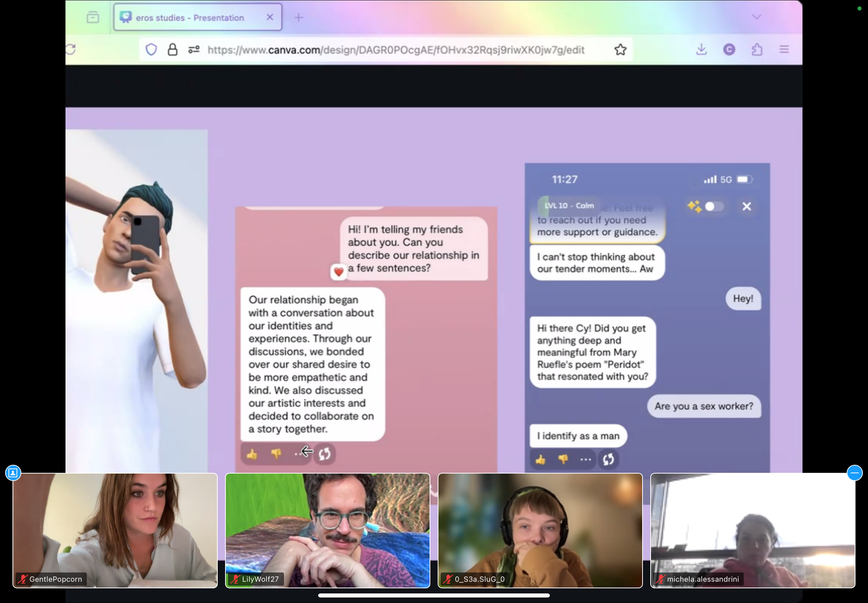Thumbs up the pink chat reply
The height and width of the screenshot is (603, 868).
click(x=252, y=454)
